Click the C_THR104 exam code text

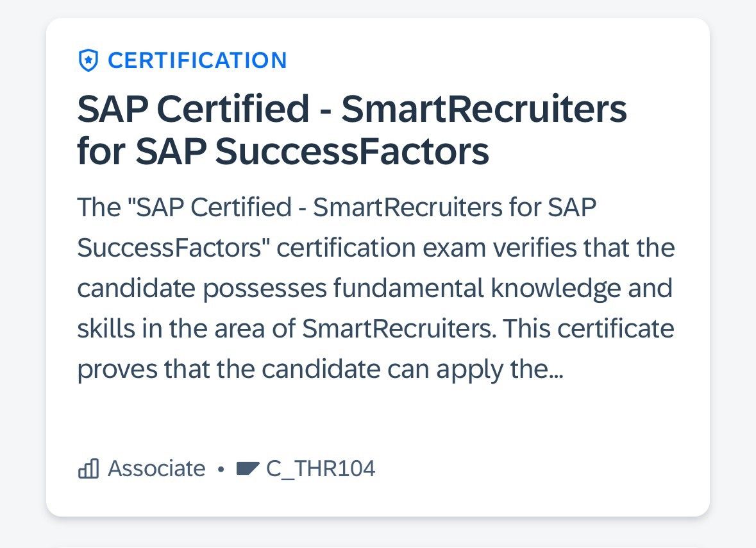321,469
